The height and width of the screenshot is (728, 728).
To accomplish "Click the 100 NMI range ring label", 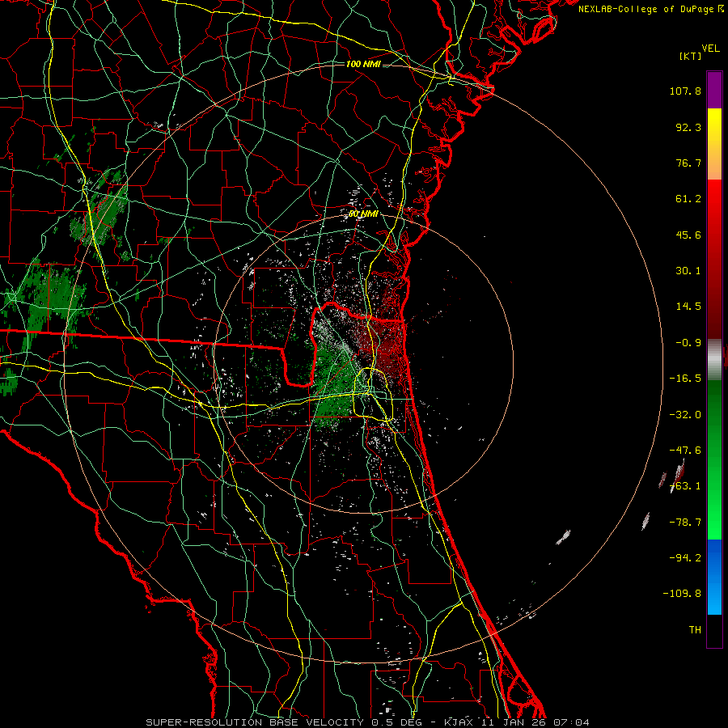I will pos(363,64).
